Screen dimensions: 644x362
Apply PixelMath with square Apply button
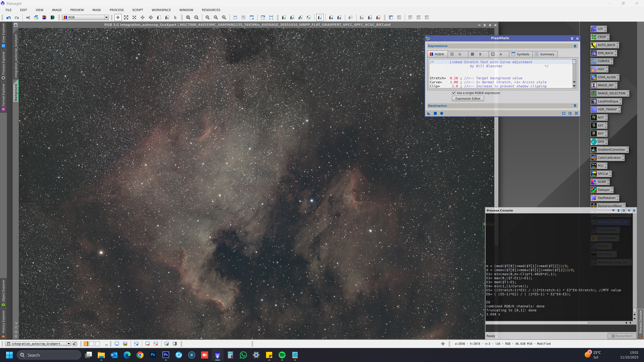tap(435, 113)
